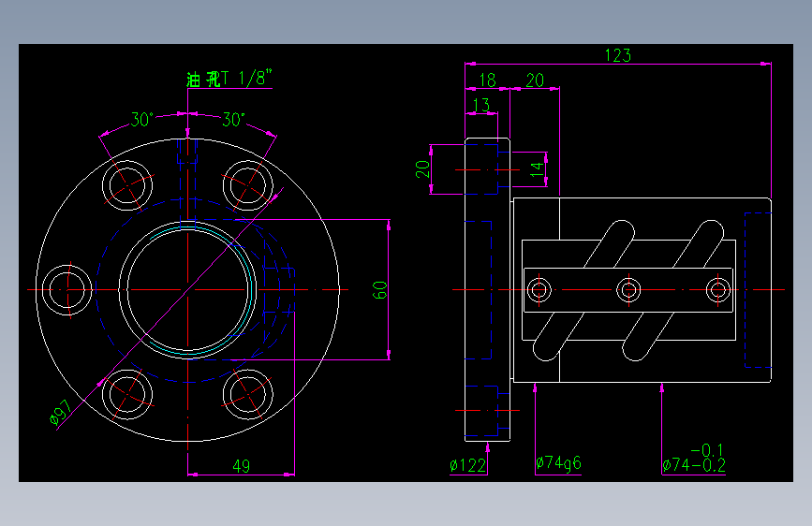Select the 14 vertical dimension text
This screenshot has width=812, height=526.
pyautogui.click(x=537, y=169)
